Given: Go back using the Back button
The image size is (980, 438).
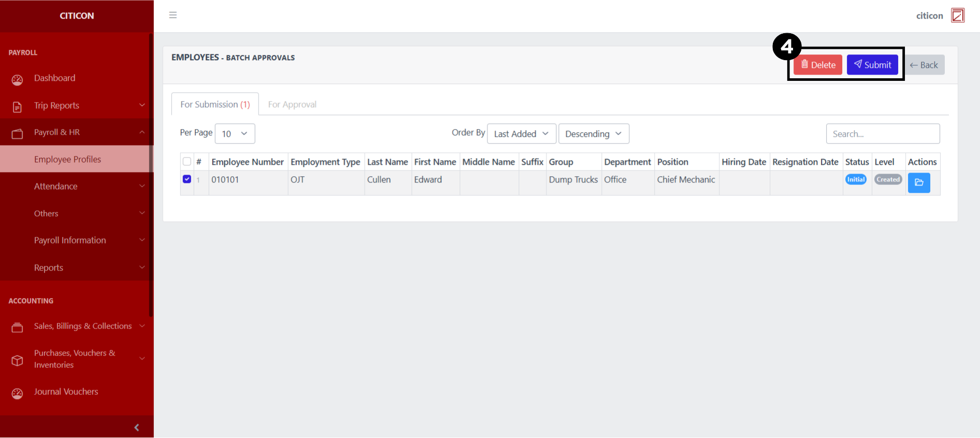Looking at the screenshot, I should [x=924, y=65].
